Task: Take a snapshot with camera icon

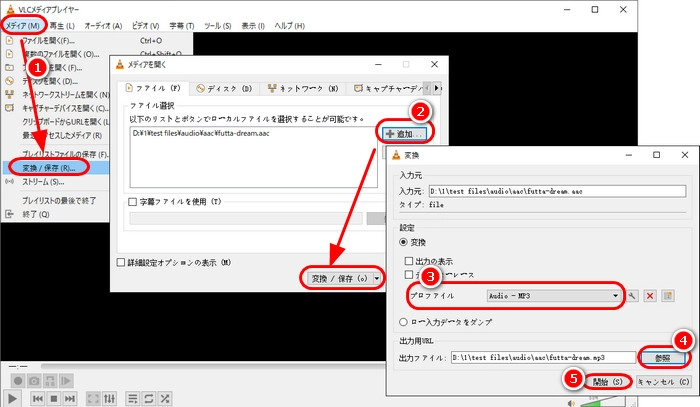Action: pos(34,381)
